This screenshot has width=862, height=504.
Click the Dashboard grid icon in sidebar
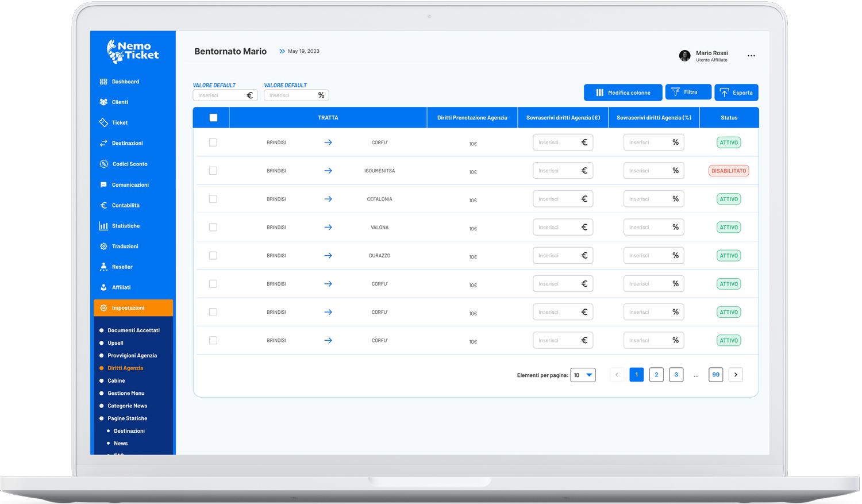click(x=103, y=82)
